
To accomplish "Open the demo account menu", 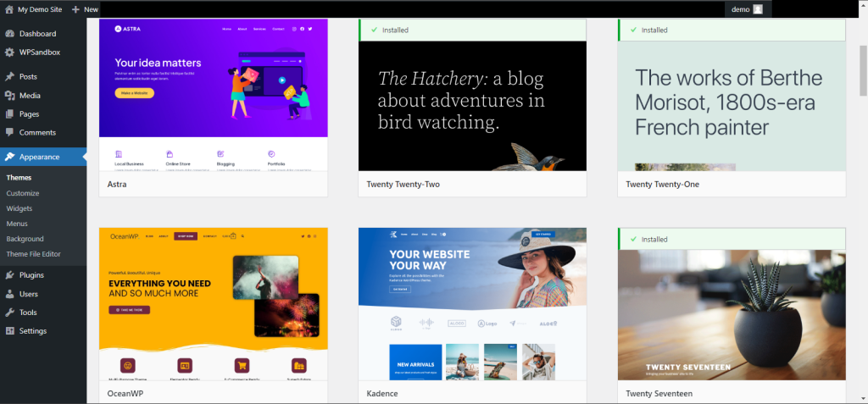I will [747, 9].
